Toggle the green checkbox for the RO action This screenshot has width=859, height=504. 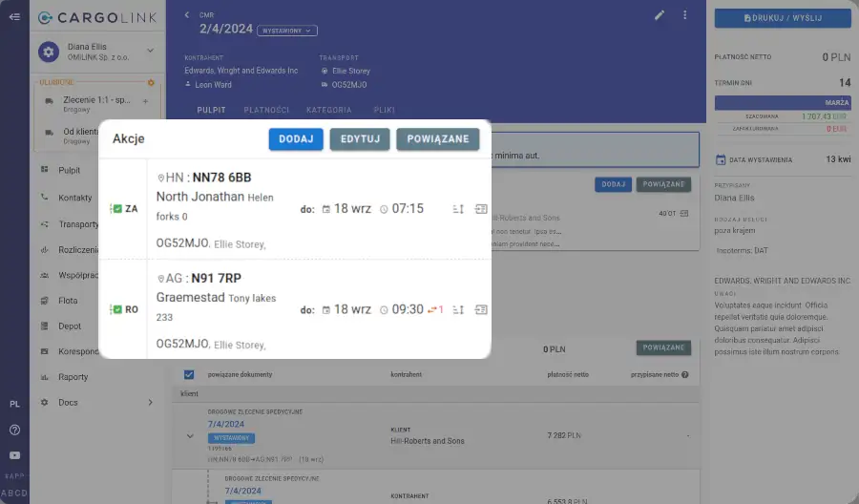tap(116, 309)
